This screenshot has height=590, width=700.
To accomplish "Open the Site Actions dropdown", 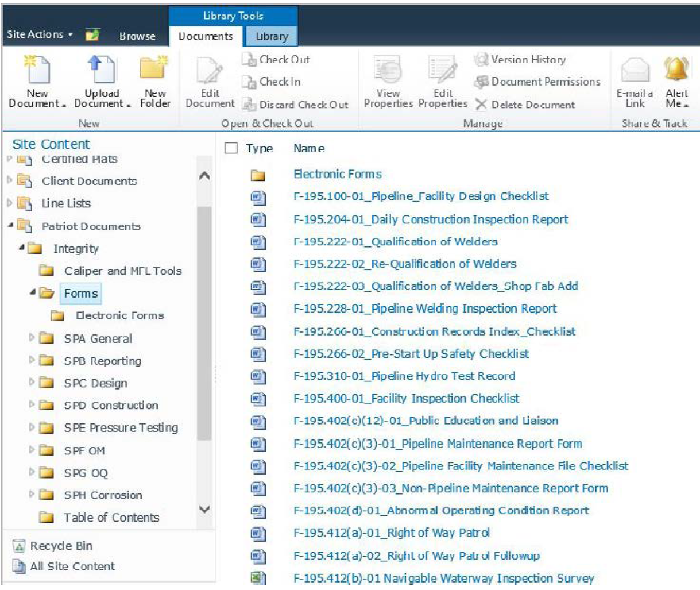I will (x=40, y=34).
